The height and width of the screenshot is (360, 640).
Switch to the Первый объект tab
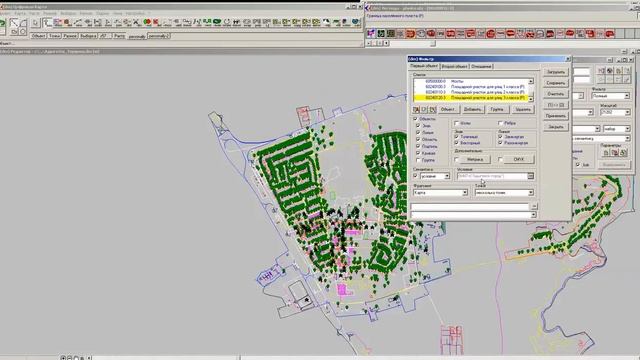coord(424,66)
